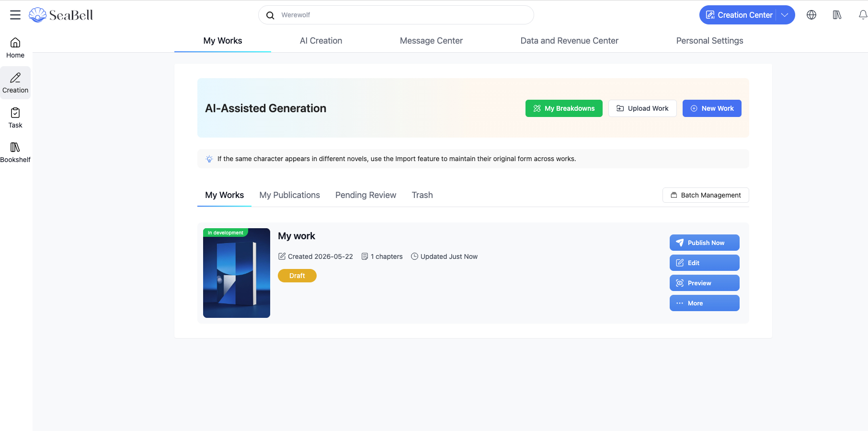This screenshot has width=868, height=431.
Task: Click the My Breakdowns button
Action: [564, 108]
